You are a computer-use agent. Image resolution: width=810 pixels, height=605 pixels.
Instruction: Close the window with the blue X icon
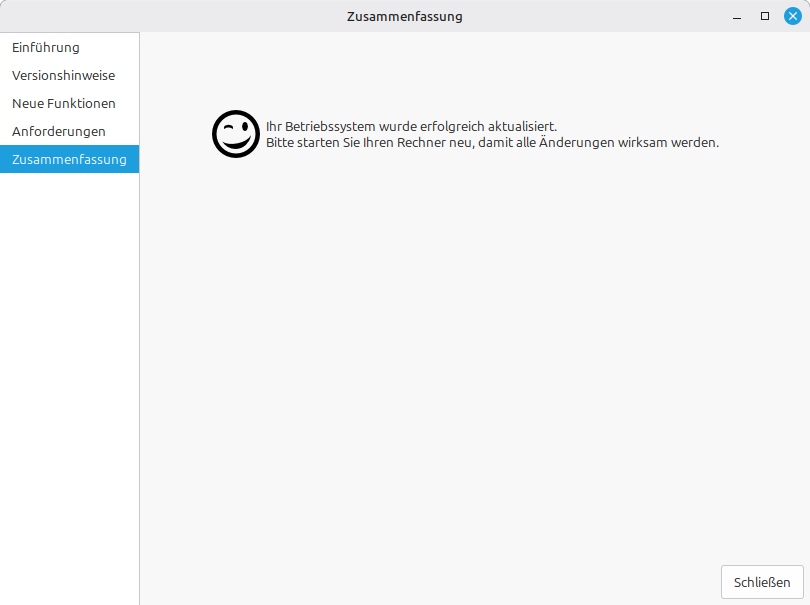pos(793,16)
